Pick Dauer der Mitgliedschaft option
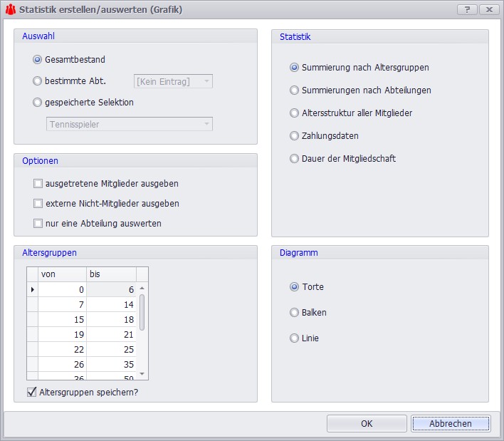 pyautogui.click(x=295, y=159)
